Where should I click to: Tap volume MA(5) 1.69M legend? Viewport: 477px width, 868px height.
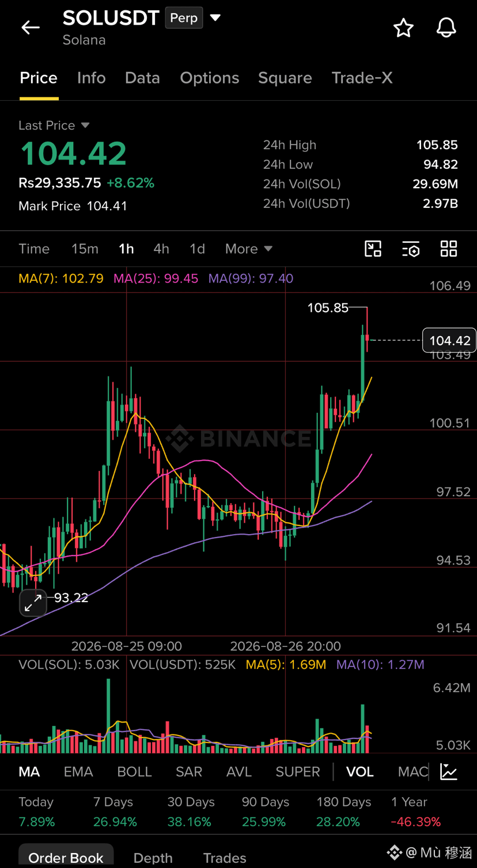[286, 665]
